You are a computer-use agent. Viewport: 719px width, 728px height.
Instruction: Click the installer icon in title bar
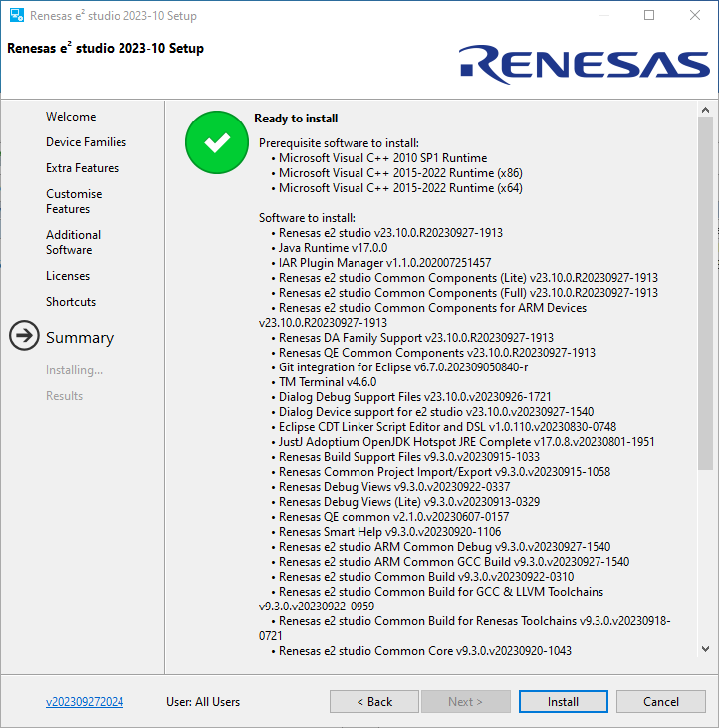pyautogui.click(x=16, y=16)
